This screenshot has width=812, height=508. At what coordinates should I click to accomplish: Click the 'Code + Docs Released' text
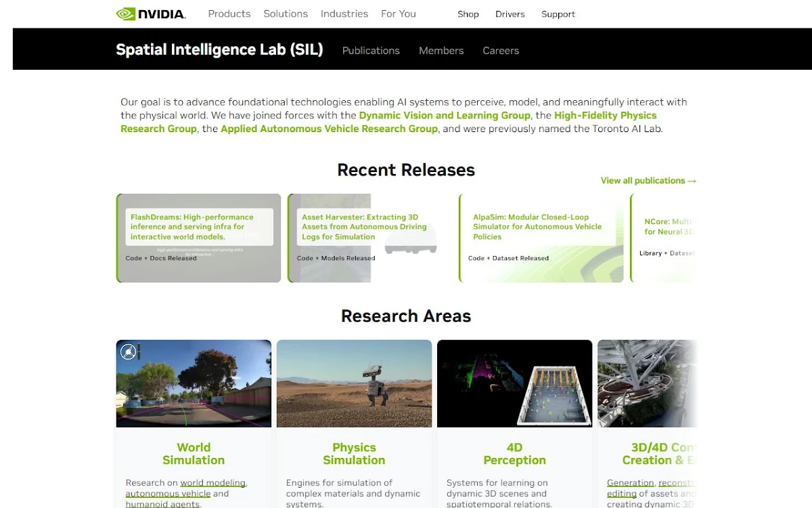[x=161, y=258]
